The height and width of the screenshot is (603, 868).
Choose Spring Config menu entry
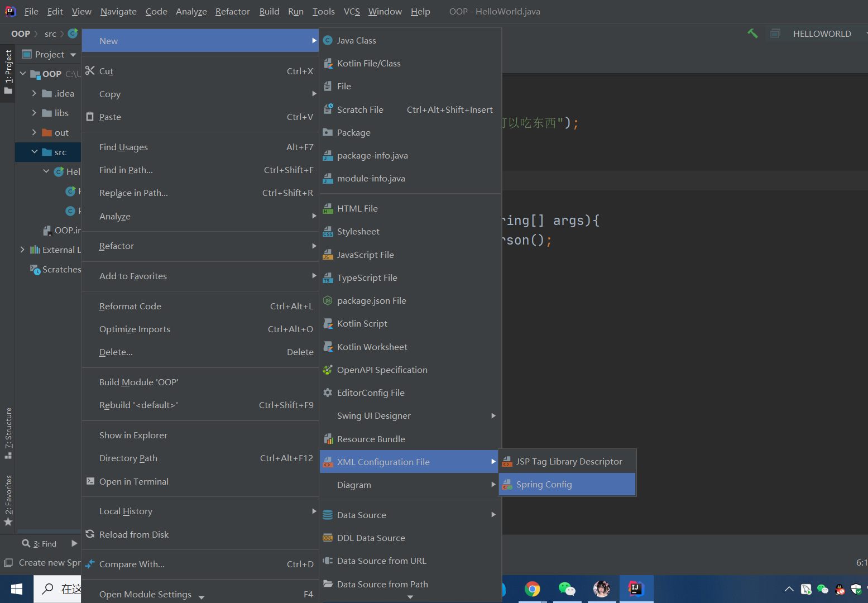pos(567,485)
